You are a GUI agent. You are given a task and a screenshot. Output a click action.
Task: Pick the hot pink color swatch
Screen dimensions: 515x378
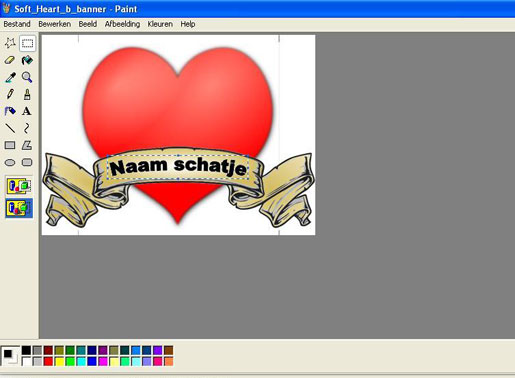[158, 361]
